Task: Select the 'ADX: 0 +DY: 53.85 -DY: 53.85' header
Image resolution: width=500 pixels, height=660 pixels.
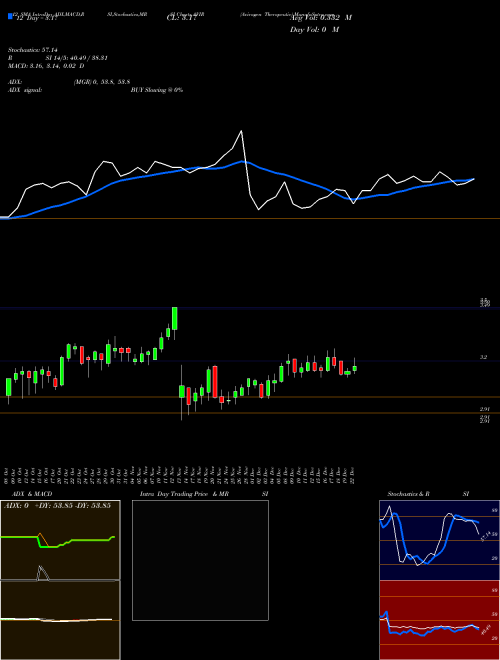Action: [57, 506]
